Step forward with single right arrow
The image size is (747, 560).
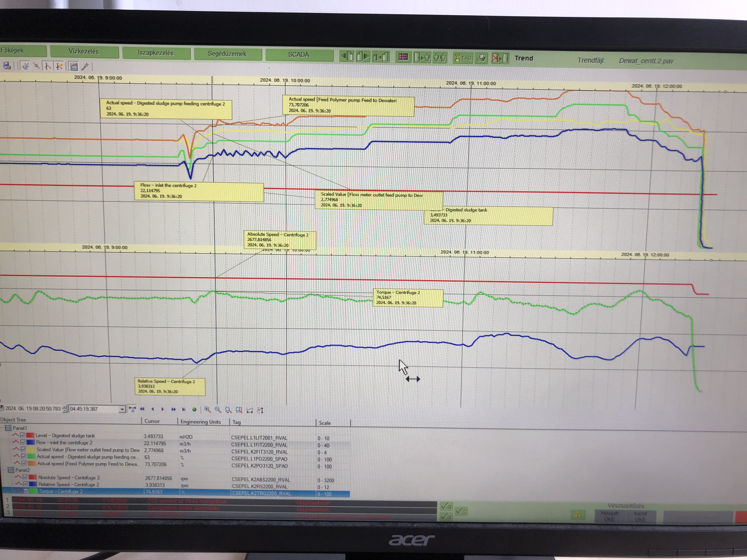[x=163, y=409]
